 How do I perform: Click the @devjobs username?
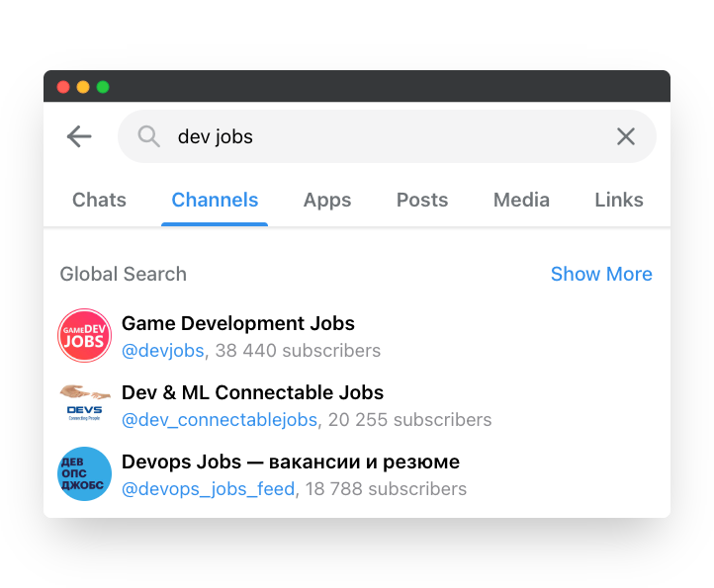coord(163,351)
